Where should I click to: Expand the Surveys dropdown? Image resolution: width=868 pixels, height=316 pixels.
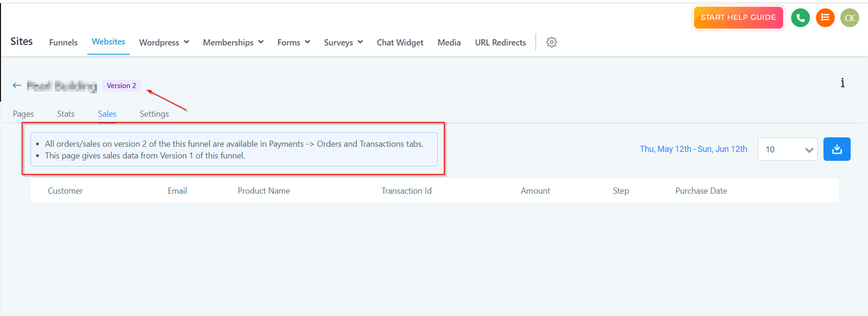pyautogui.click(x=343, y=42)
